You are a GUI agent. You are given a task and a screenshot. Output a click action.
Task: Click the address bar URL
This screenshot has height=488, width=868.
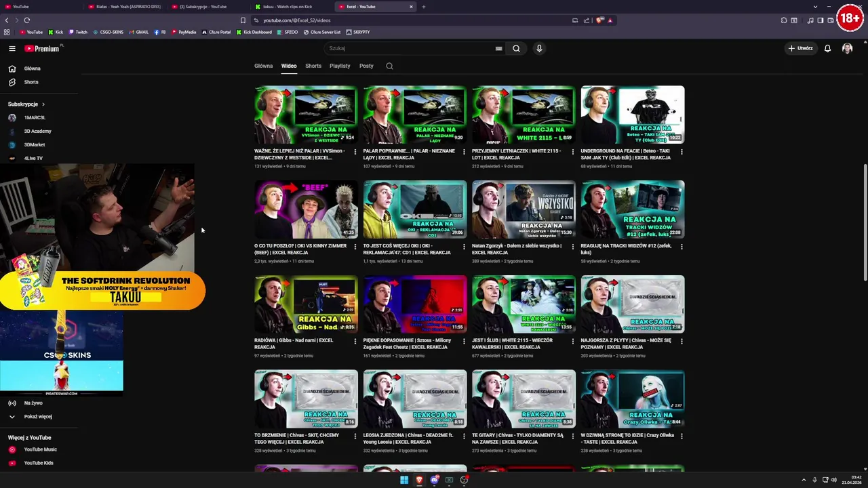pos(297,20)
